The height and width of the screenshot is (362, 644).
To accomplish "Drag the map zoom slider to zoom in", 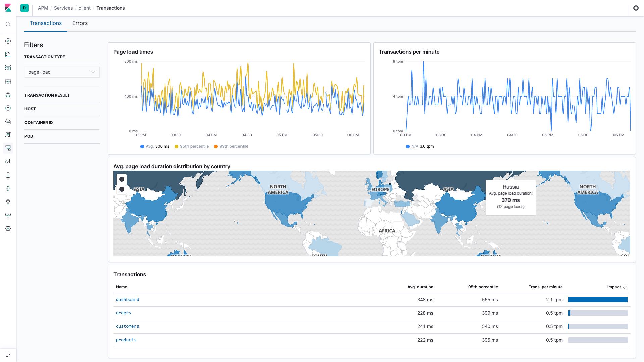I will (x=122, y=179).
